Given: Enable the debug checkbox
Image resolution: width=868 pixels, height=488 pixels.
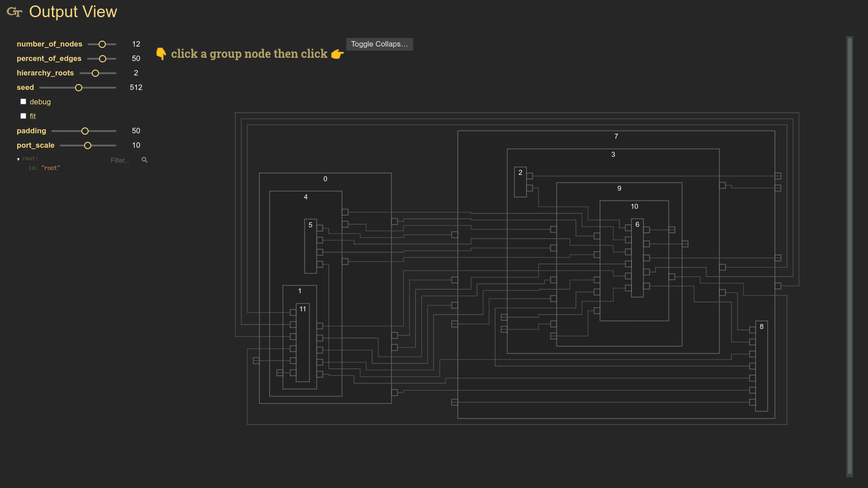Looking at the screenshot, I should (23, 101).
